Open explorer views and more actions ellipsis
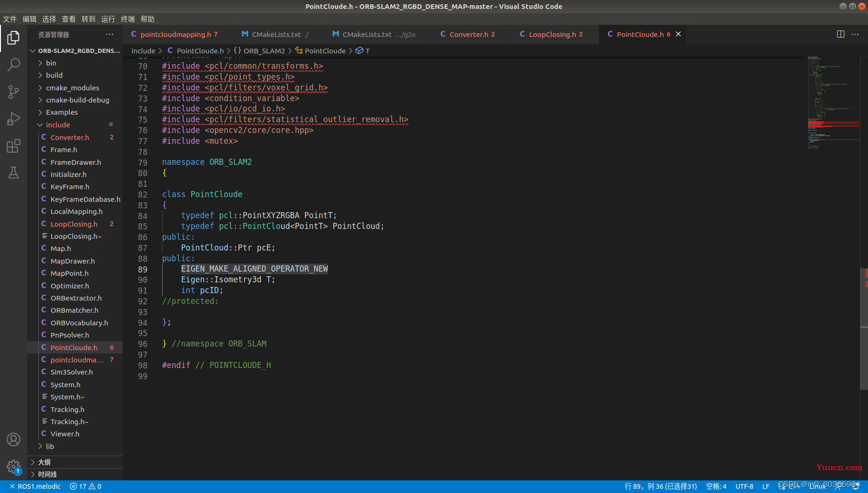 tap(110, 34)
